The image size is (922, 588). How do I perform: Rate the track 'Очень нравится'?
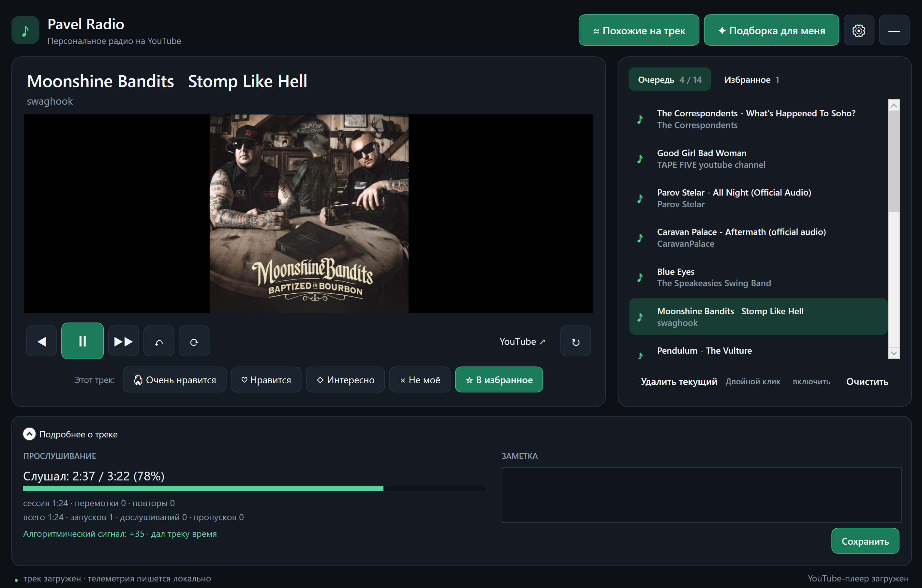tap(175, 380)
